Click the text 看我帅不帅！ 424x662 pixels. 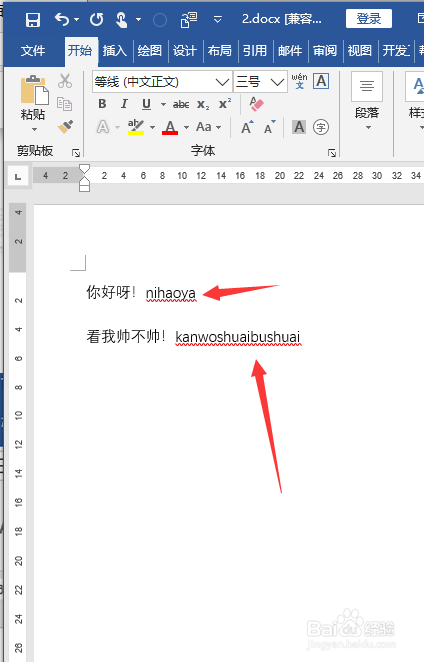coord(125,336)
